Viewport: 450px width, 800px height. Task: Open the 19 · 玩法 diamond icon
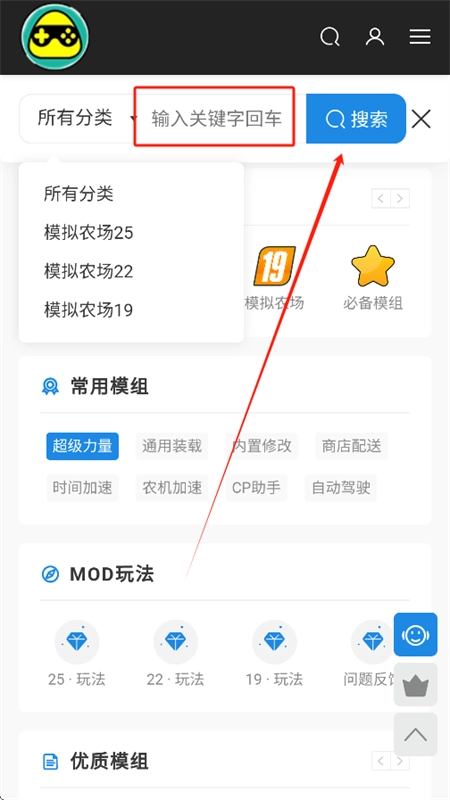(x=274, y=642)
